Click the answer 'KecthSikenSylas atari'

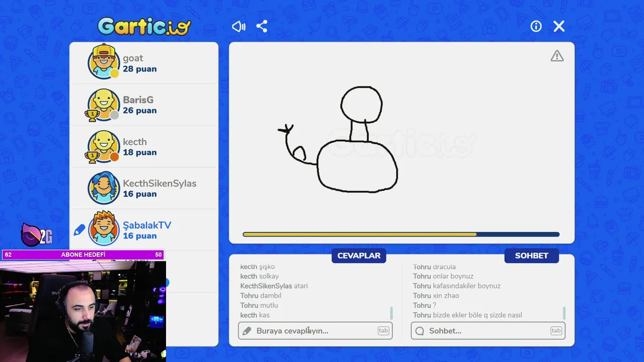coord(274,286)
